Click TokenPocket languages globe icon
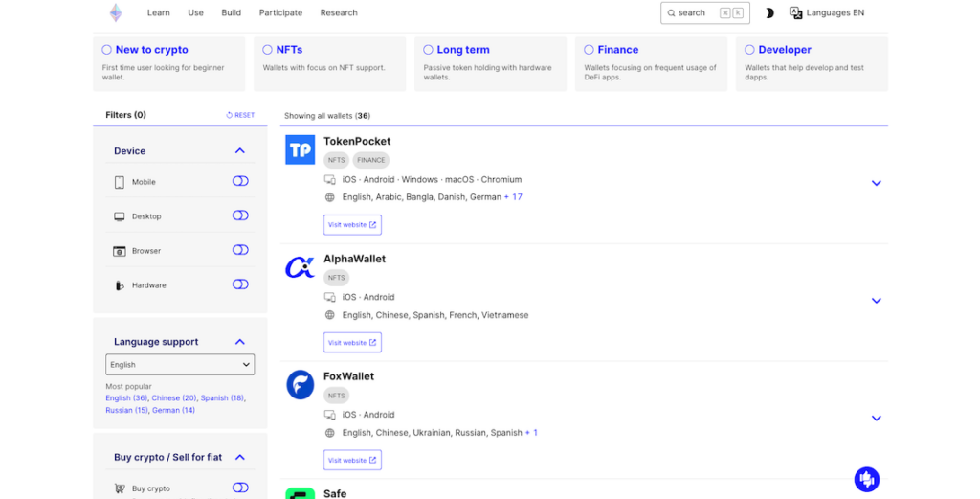980x499 pixels. coord(330,197)
